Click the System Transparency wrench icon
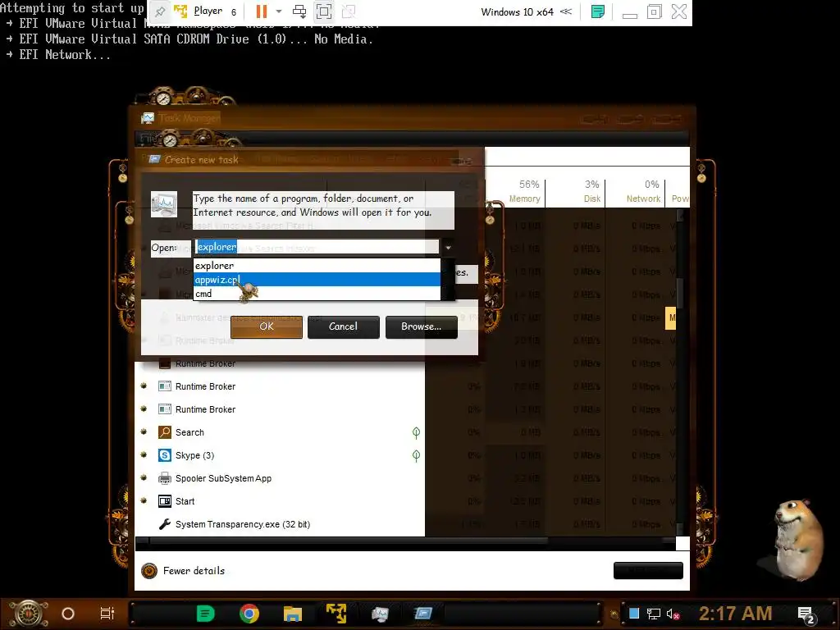 coord(165,524)
